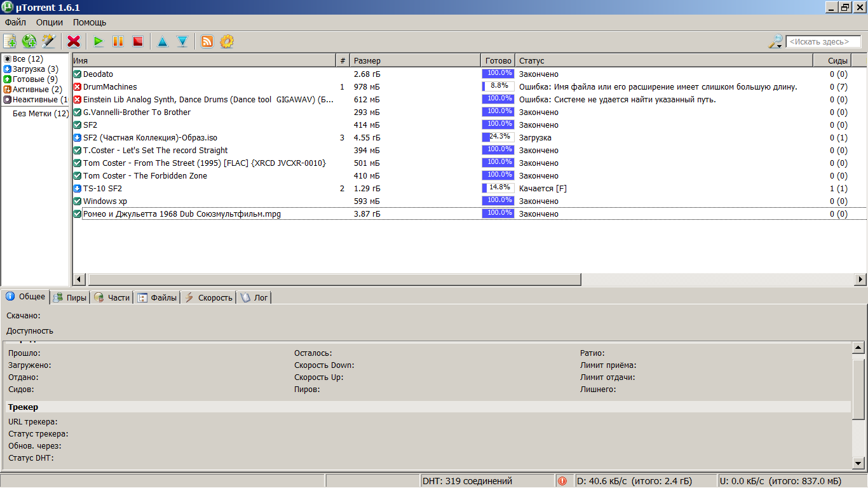
Task: Sort by the # queue column header
Action: [x=343, y=60]
